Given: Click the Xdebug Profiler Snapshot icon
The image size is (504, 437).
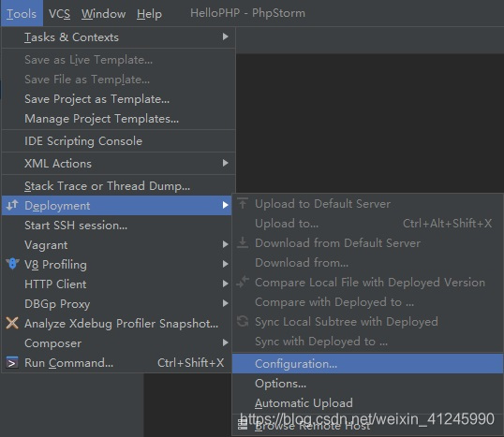Looking at the screenshot, I should coord(12,323).
